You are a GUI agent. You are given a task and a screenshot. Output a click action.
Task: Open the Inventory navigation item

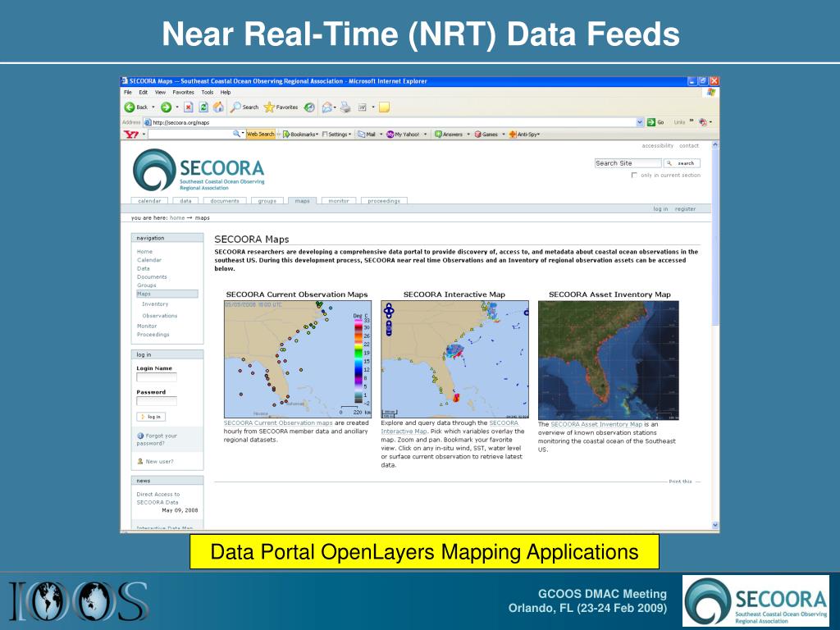(x=155, y=304)
